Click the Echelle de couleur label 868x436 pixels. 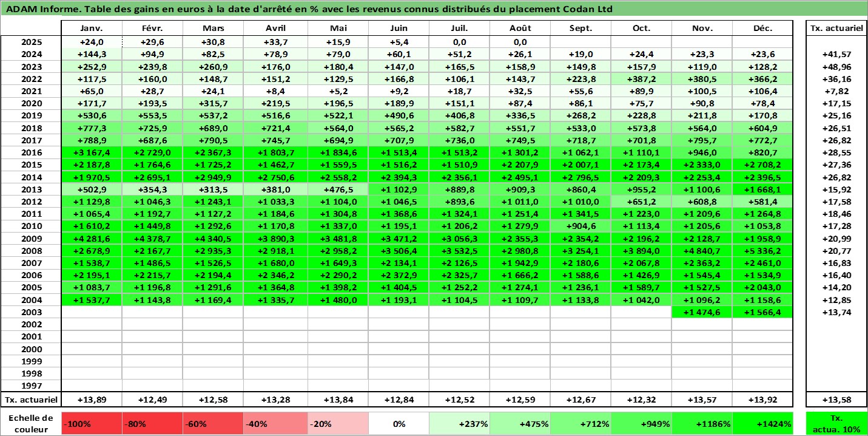coord(31,423)
